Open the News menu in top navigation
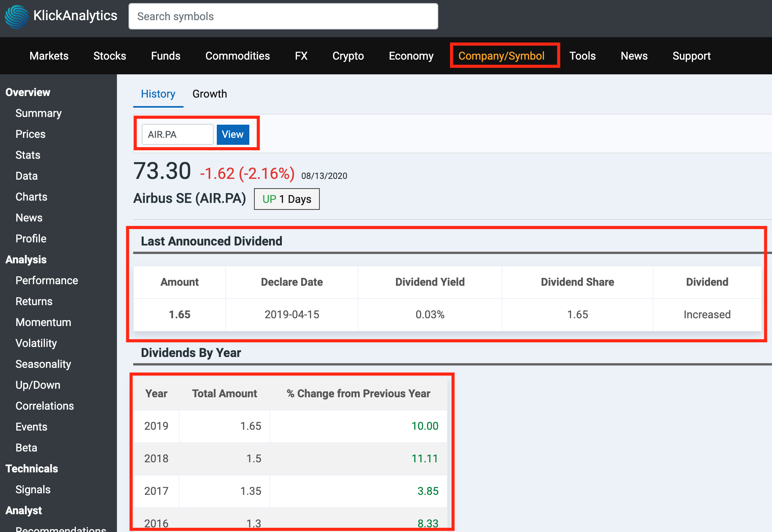 (634, 56)
